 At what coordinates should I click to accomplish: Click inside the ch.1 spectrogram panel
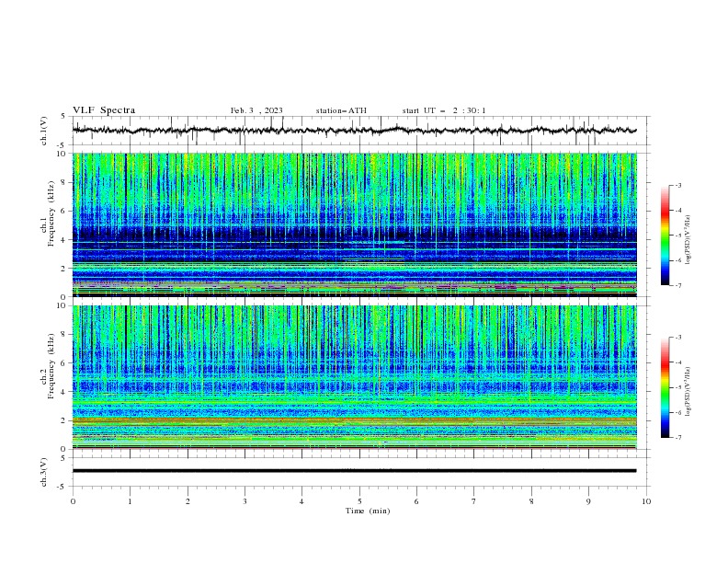point(354,224)
